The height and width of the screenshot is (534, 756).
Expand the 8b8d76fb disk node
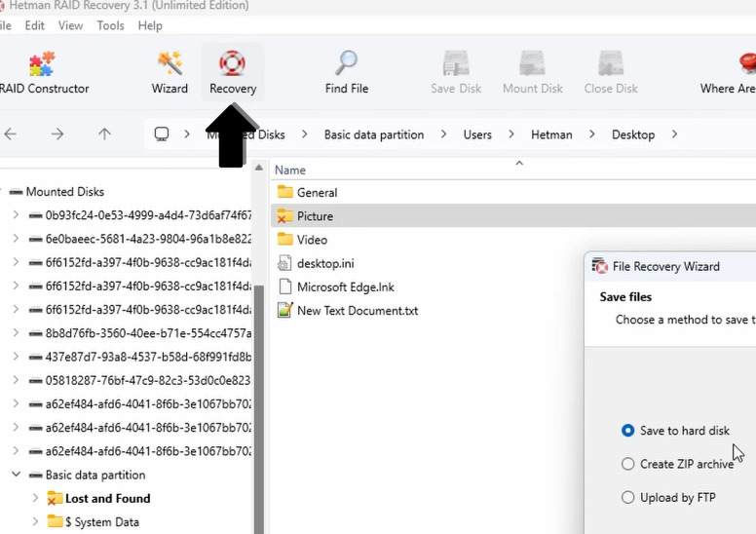tap(16, 333)
